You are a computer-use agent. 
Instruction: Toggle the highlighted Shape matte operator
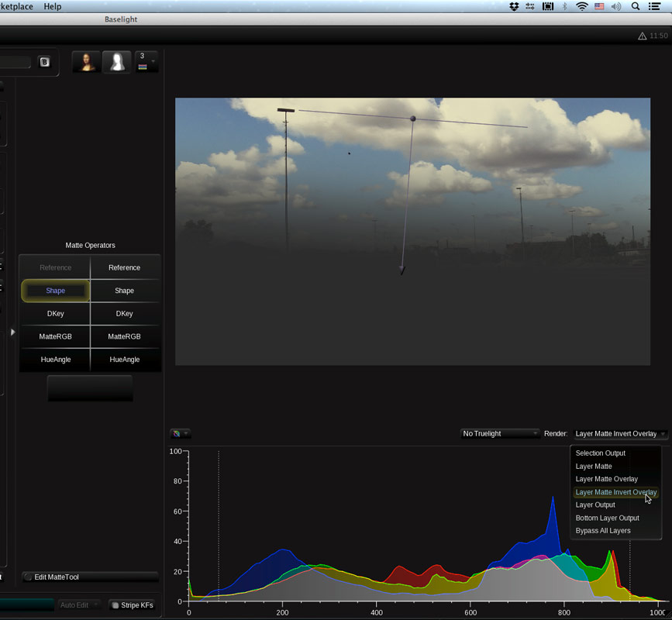tap(55, 291)
